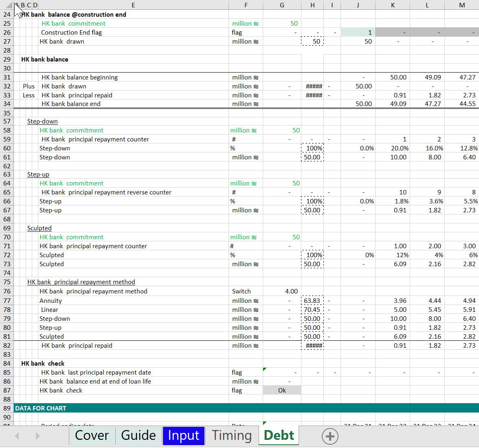Select Step-down amount cell 10.00 in row 61
The height and width of the screenshot is (448, 479).
point(393,157)
